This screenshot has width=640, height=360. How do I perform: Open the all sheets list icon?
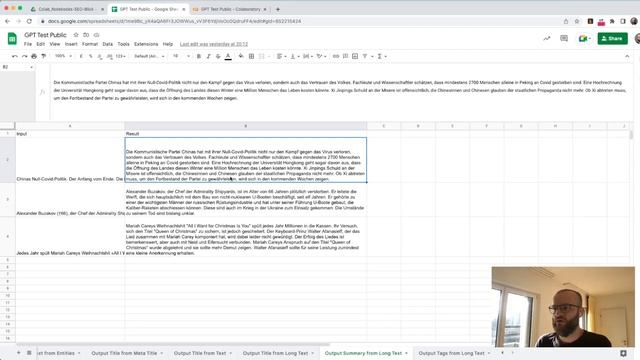coord(29,353)
